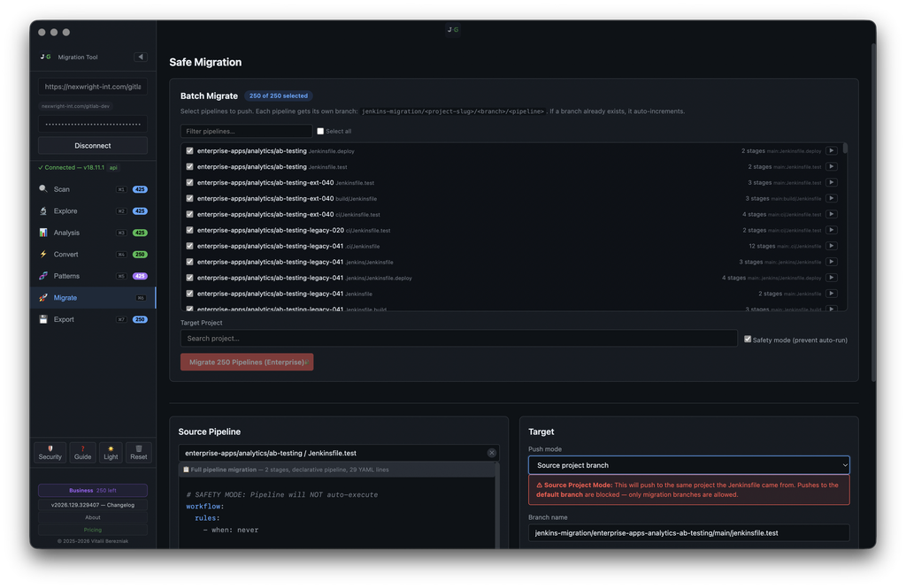The image size is (906, 588).
Task: Click play arrow for the 12 stages row
Action: [832, 246]
